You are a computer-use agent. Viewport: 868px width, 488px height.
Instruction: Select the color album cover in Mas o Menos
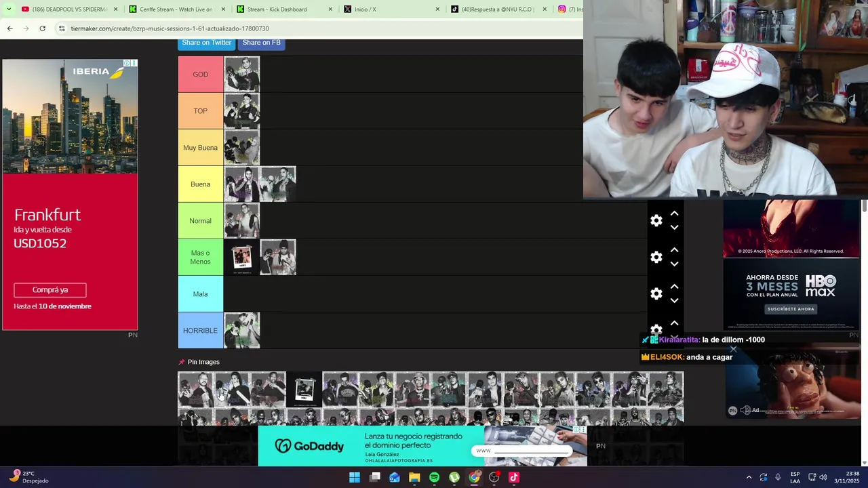tap(241, 258)
